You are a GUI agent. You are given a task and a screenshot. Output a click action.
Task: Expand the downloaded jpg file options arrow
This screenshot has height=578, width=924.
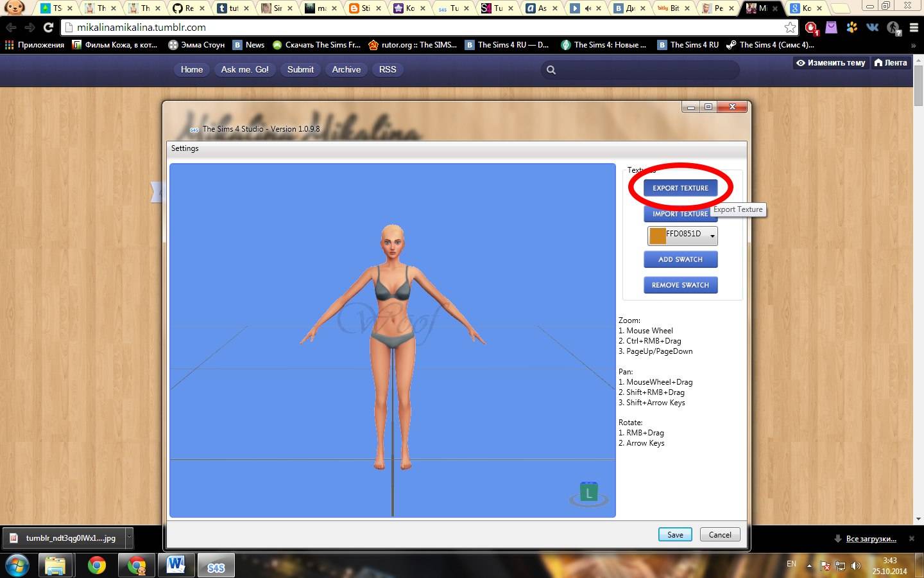pos(129,538)
